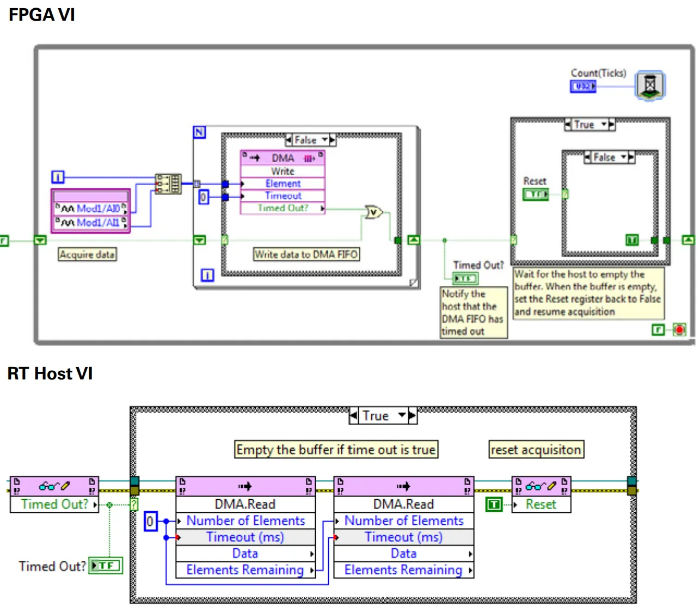Click the reset acquisiton comment label
Image resolution: width=700 pixels, height=613 pixels.
click(536, 450)
